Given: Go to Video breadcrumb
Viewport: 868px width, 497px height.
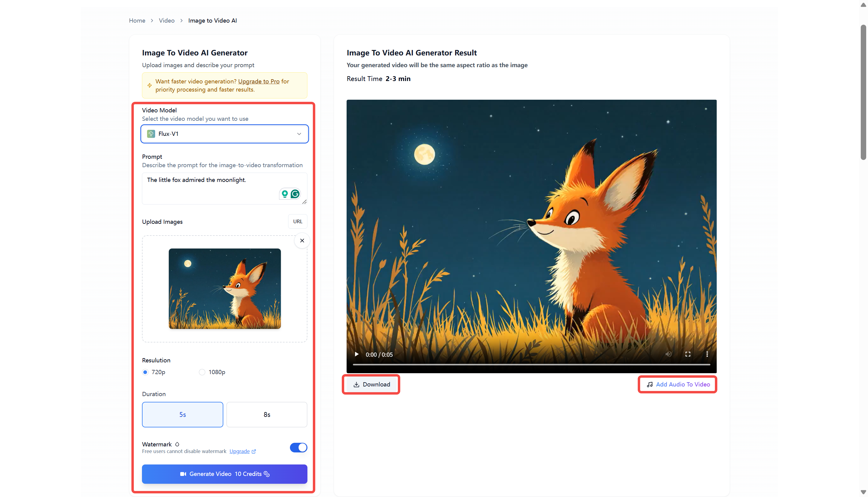Looking at the screenshot, I should [x=167, y=20].
